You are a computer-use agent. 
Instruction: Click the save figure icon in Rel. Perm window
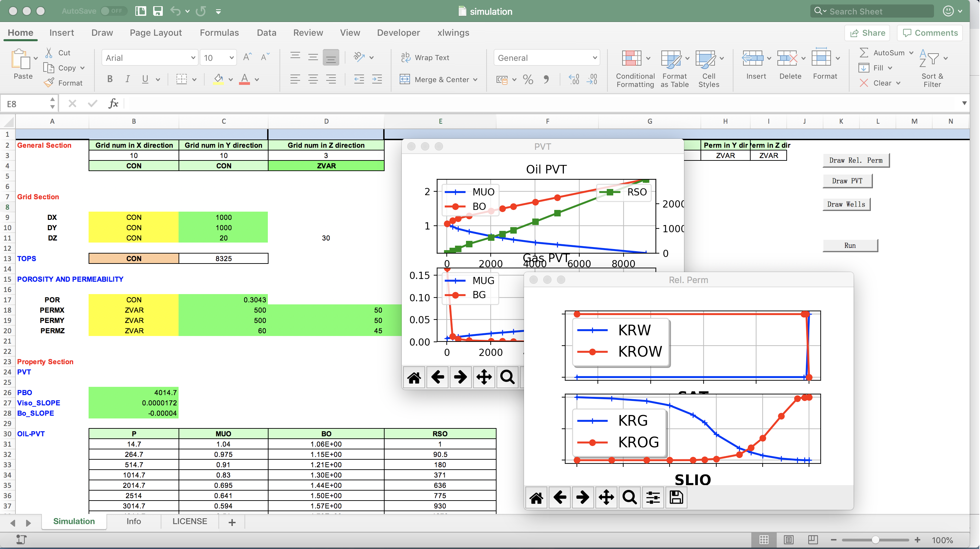click(676, 497)
